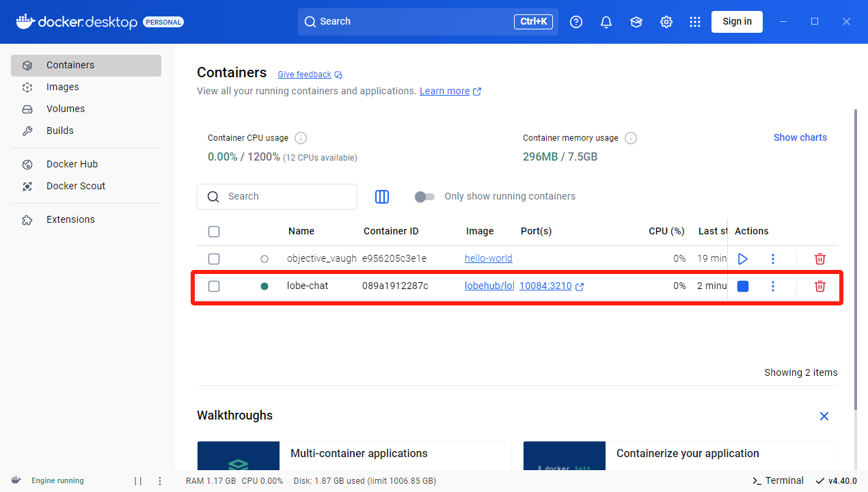The height and width of the screenshot is (492, 868).
Task: Open port 10084:3210 link
Action: 545,286
